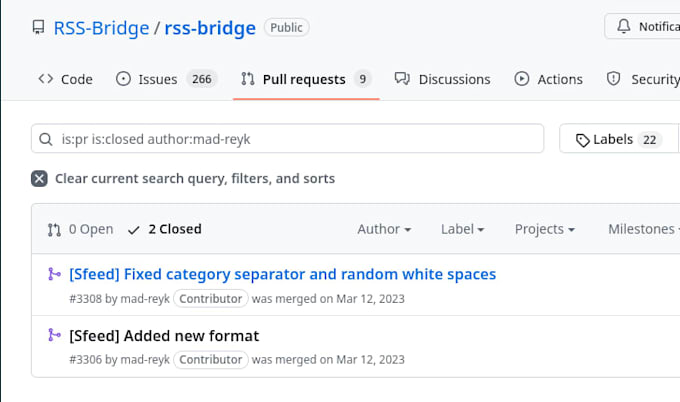The image size is (680, 402).
Task: Expand the Label filter dropdown
Action: (462, 229)
